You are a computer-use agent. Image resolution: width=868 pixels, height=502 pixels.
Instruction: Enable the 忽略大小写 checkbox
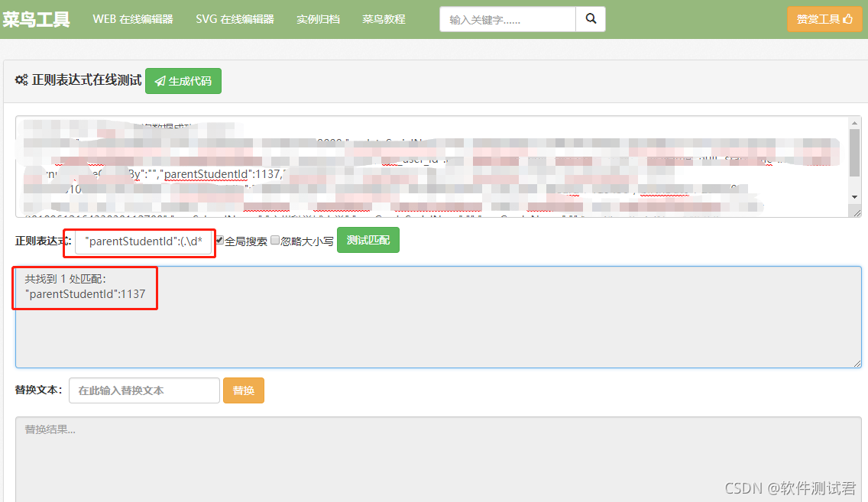click(275, 240)
